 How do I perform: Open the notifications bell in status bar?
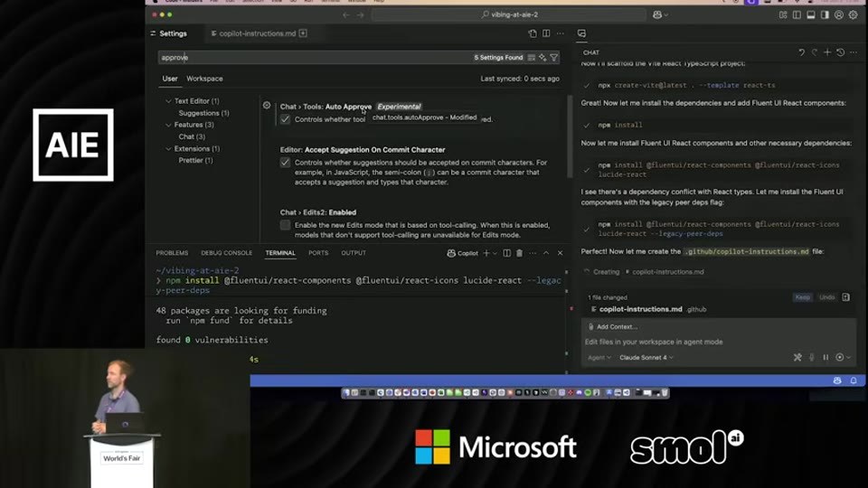pos(854,380)
